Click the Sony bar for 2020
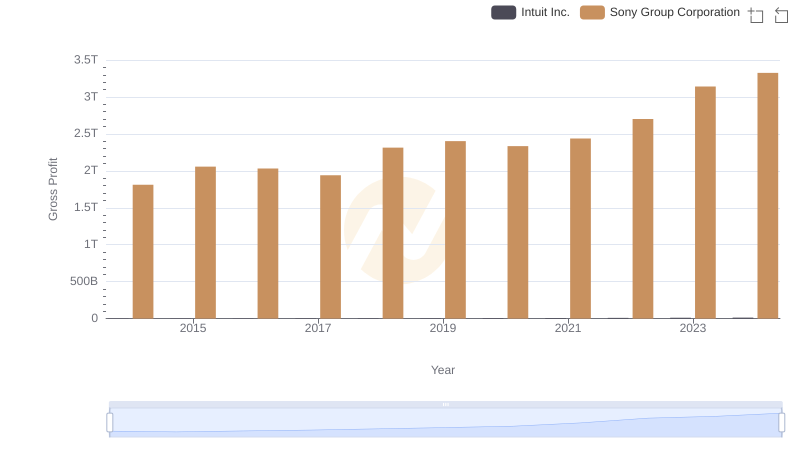 (x=518, y=232)
